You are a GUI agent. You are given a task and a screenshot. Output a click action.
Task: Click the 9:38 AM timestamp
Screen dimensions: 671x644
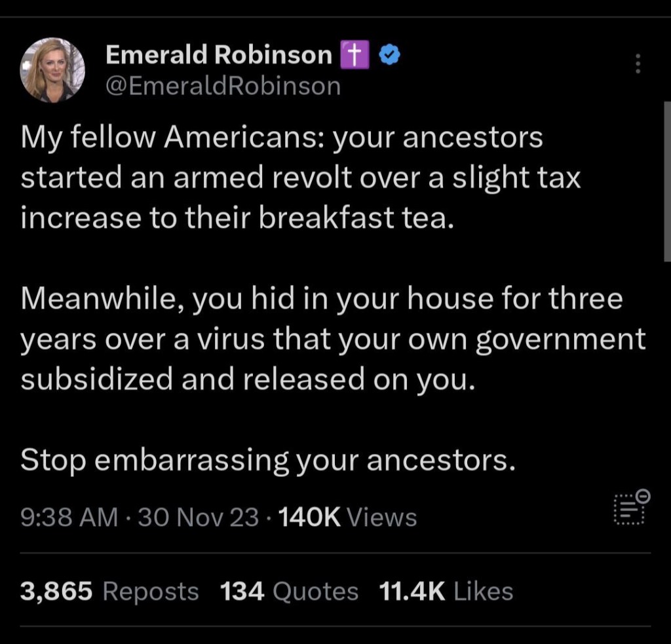click(69, 518)
